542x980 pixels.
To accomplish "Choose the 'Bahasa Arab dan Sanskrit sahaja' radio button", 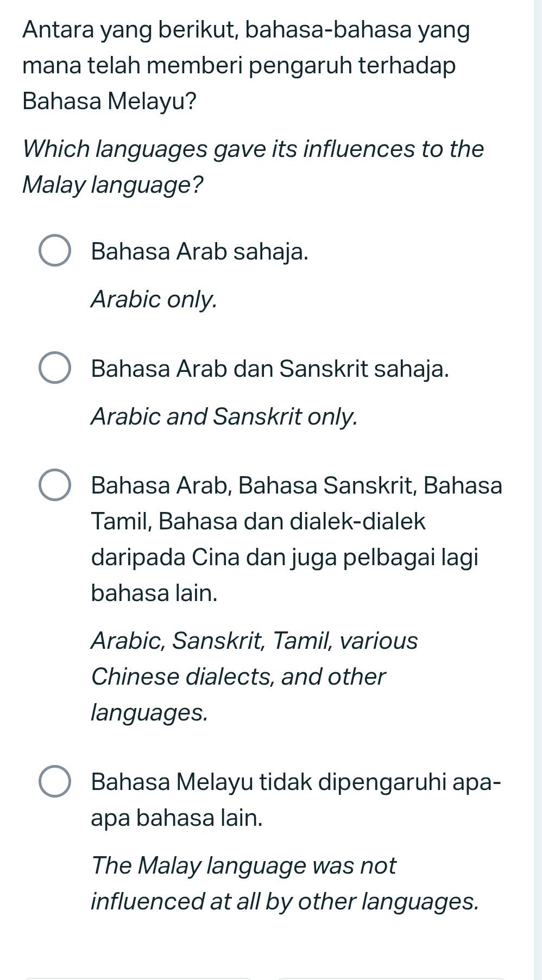I will 55,369.
